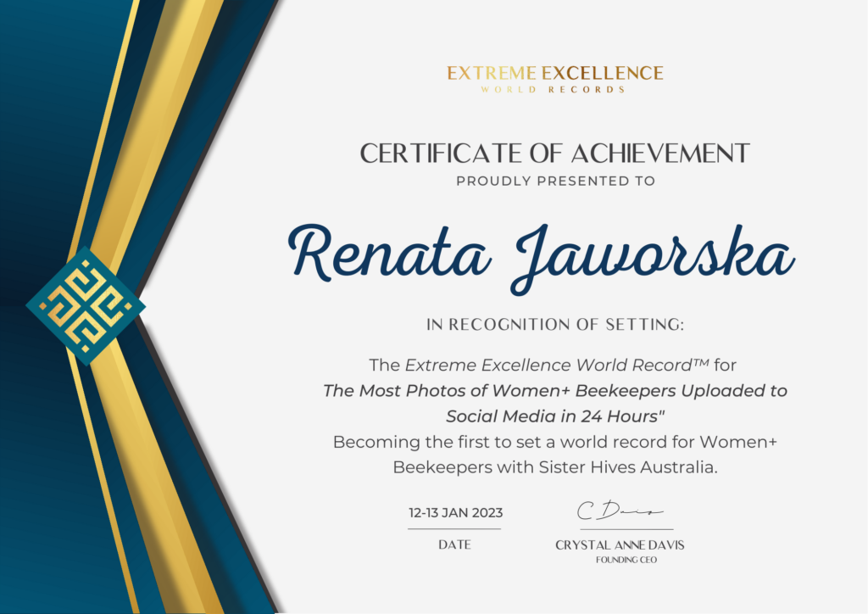This screenshot has width=868, height=614.
Task: Click the handwritten C Davis signature
Action: click(x=620, y=511)
